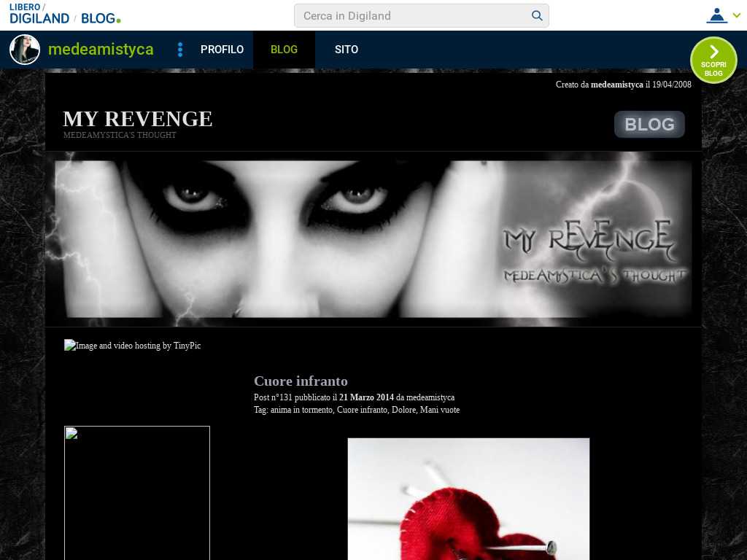
Task: Open the user account icon
Action: (716, 15)
